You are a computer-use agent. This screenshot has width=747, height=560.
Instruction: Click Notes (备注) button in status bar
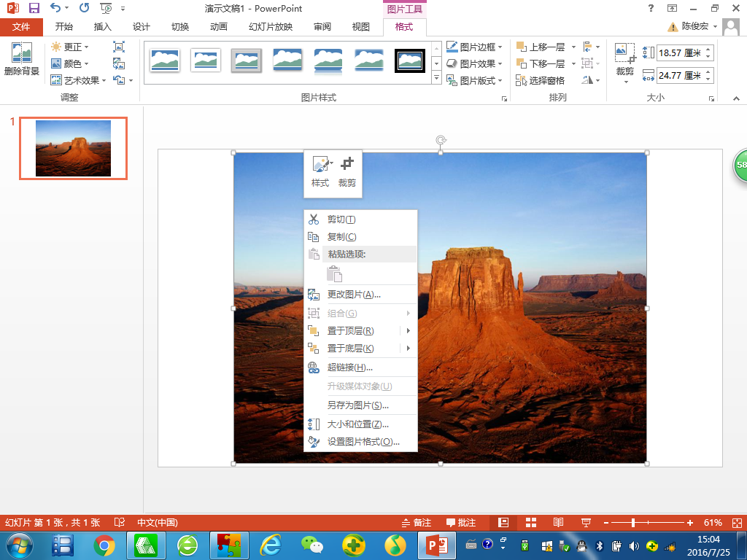click(x=417, y=522)
